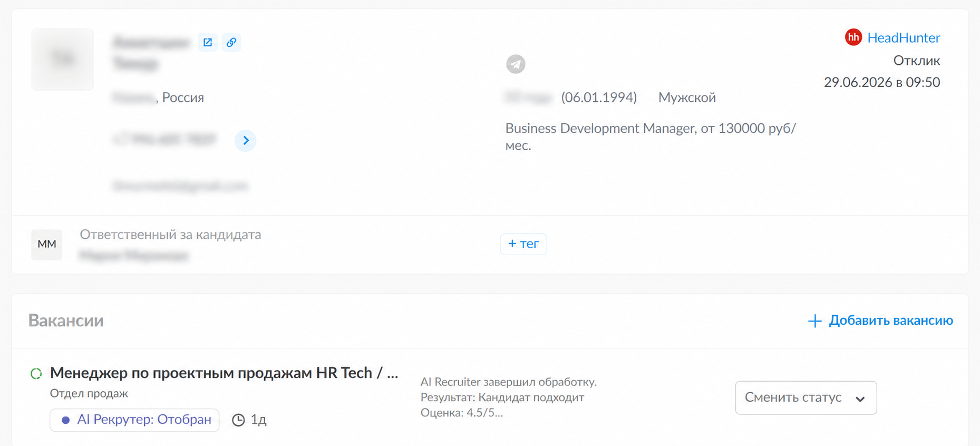
Task: Click the Вакансии section heading
Action: point(66,321)
